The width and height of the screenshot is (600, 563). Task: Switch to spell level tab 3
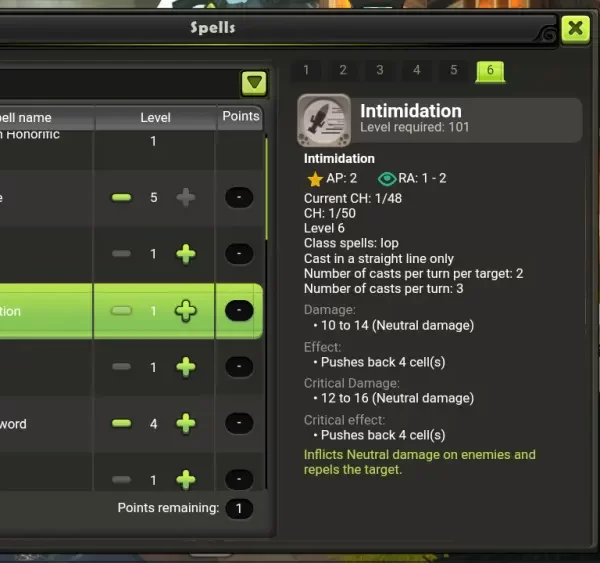(380, 70)
